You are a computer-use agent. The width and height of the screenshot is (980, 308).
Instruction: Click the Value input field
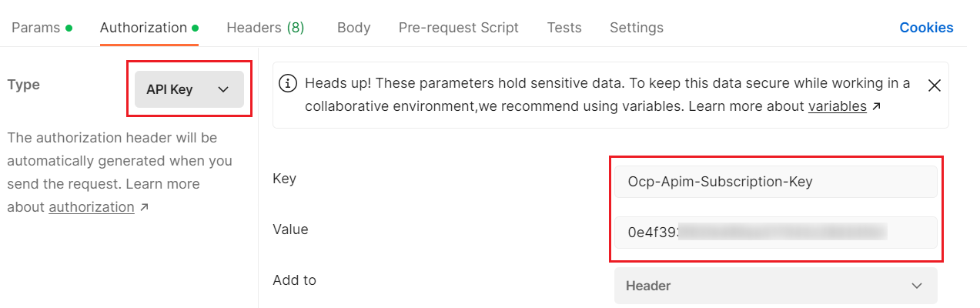coord(775,233)
